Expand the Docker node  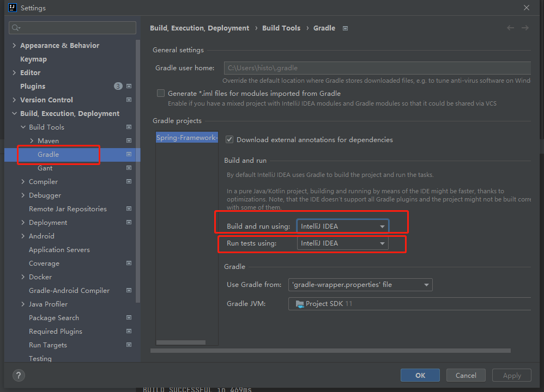click(23, 277)
